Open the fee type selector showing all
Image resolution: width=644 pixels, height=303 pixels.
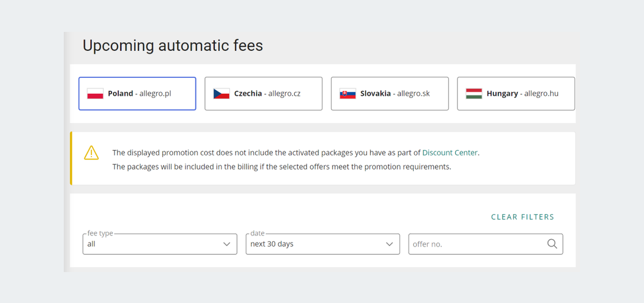[160, 243]
